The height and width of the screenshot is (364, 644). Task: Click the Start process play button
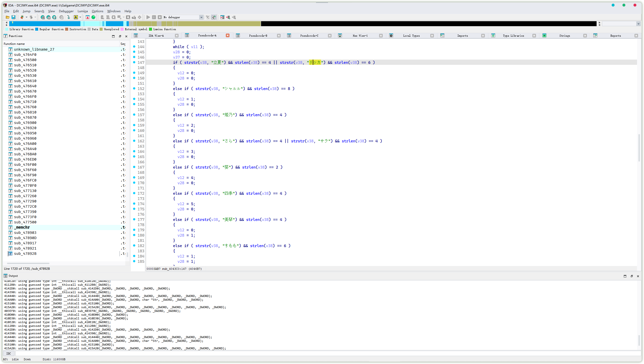tap(148, 17)
